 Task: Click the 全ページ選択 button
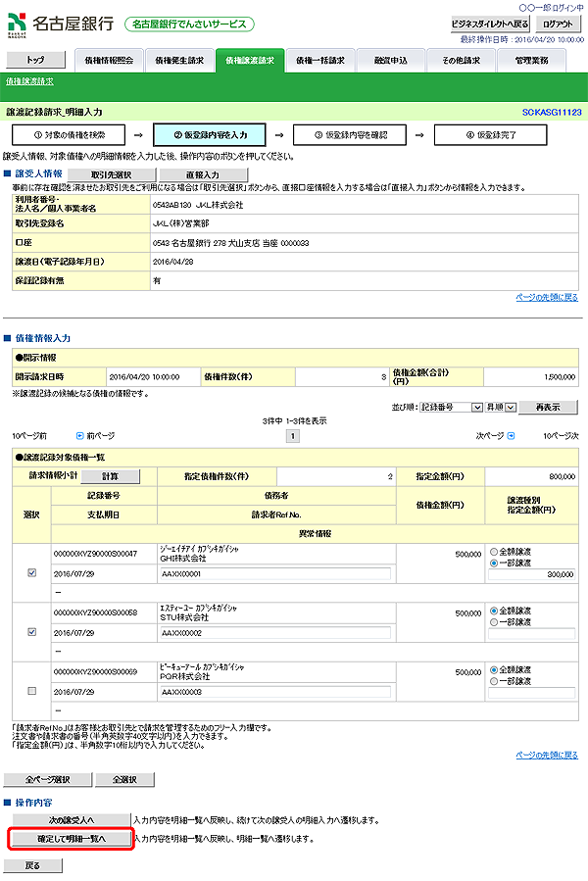pyautogui.click(x=48, y=780)
